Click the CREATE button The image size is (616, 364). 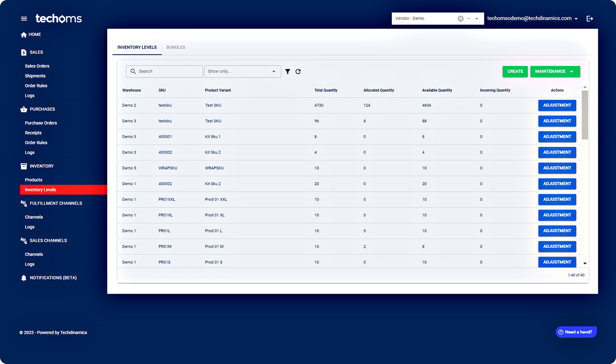515,71
